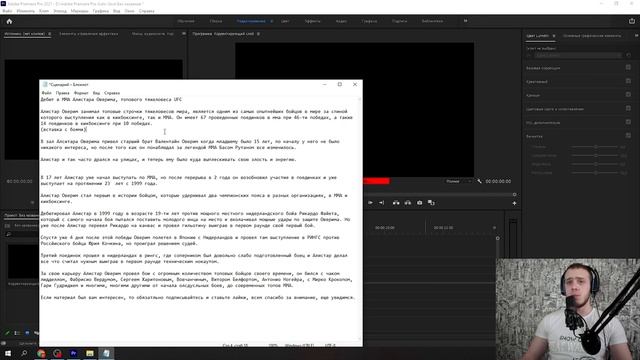Open Lumetri effect selection dropdown
640x360 pixels.
click(x=578, y=55)
